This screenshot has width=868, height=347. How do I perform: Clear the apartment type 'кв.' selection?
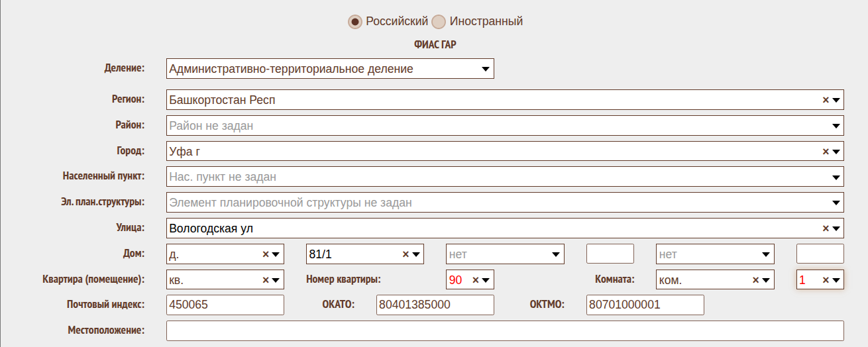point(266,280)
